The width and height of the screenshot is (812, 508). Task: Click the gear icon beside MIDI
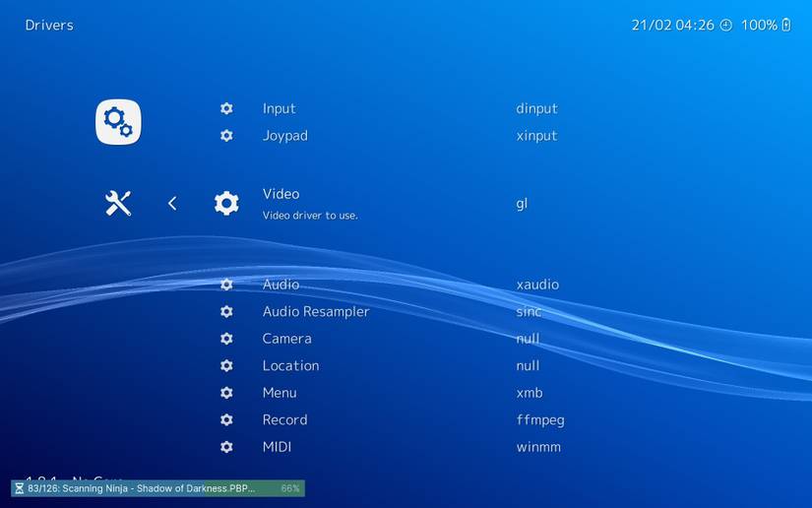point(226,446)
